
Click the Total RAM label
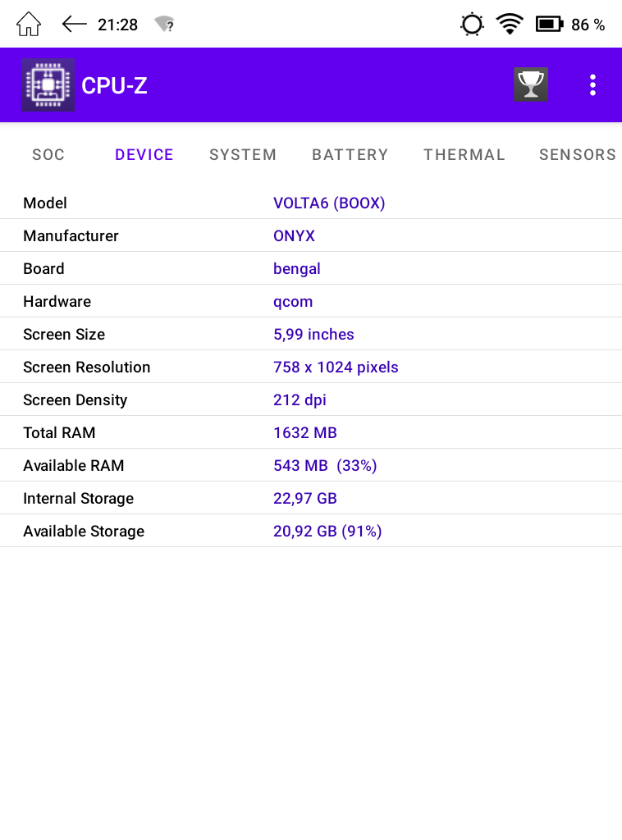59,433
